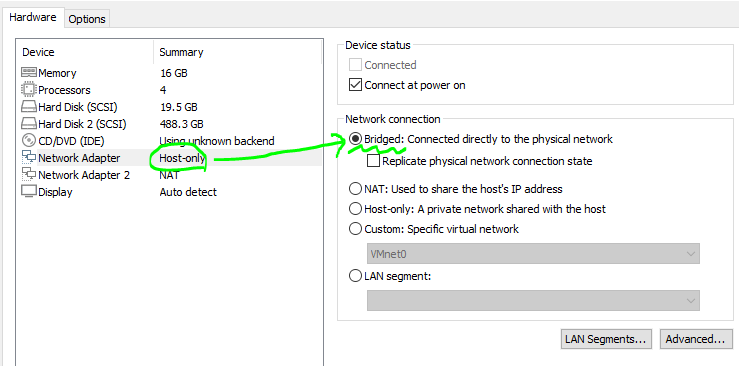Click the Hard Disk (SCSI) label
The height and width of the screenshot is (366, 739).
click(78, 107)
